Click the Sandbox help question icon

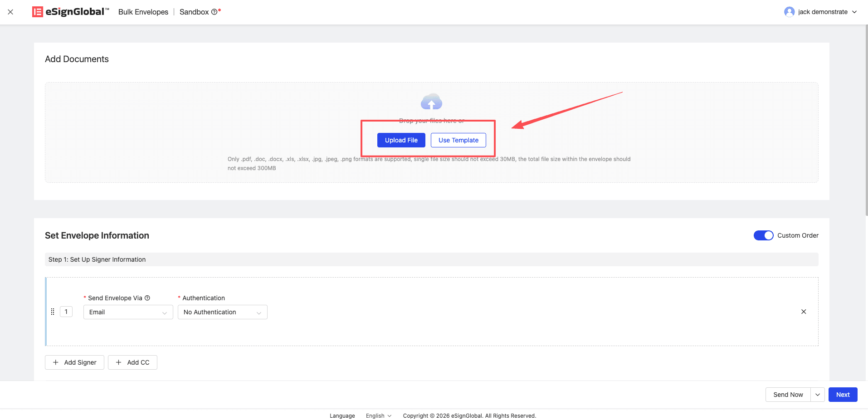pos(214,12)
